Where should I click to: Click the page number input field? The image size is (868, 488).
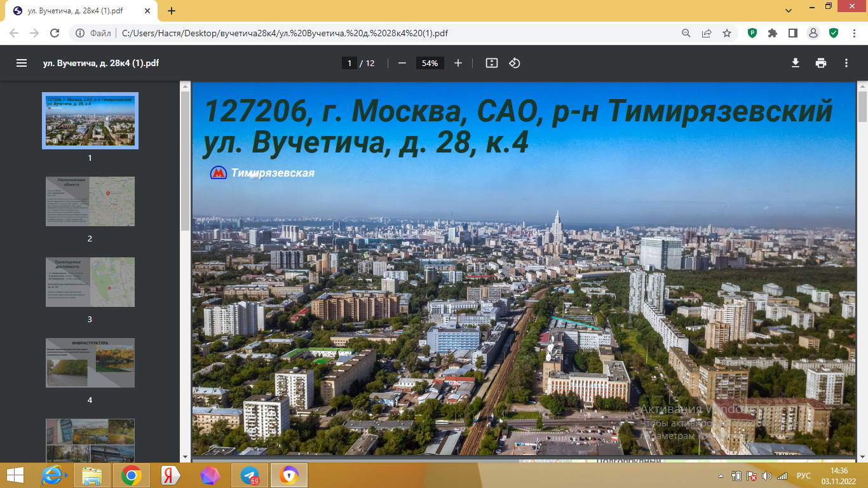349,63
